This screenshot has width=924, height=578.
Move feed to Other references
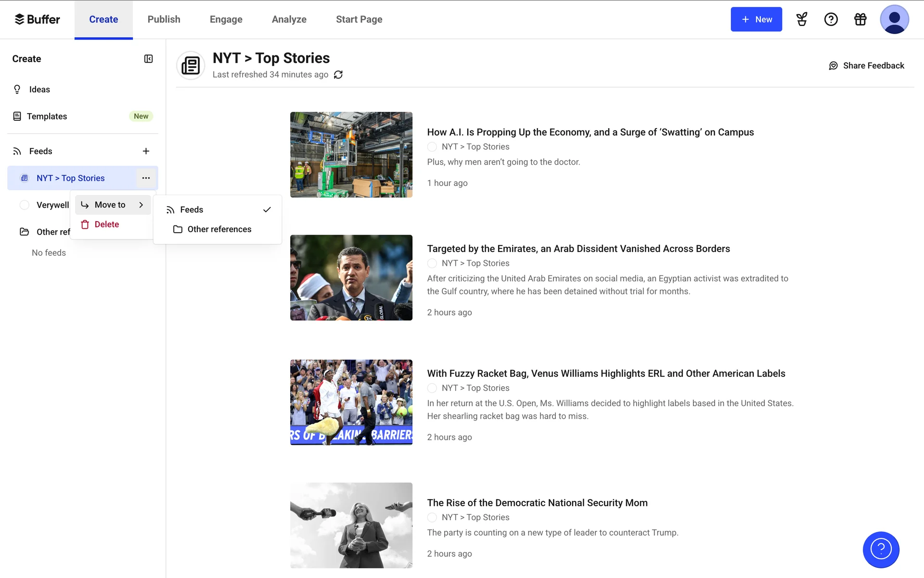pos(219,229)
